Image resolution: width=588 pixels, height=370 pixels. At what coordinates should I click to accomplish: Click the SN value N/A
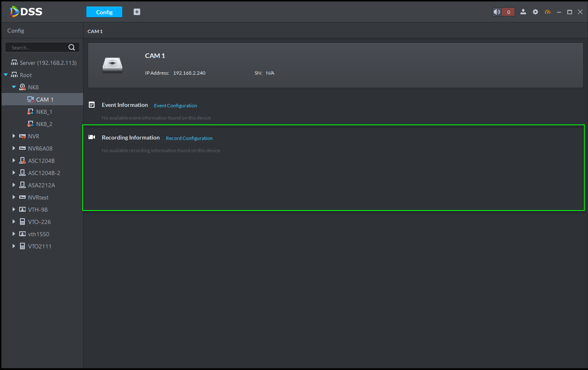tap(270, 73)
